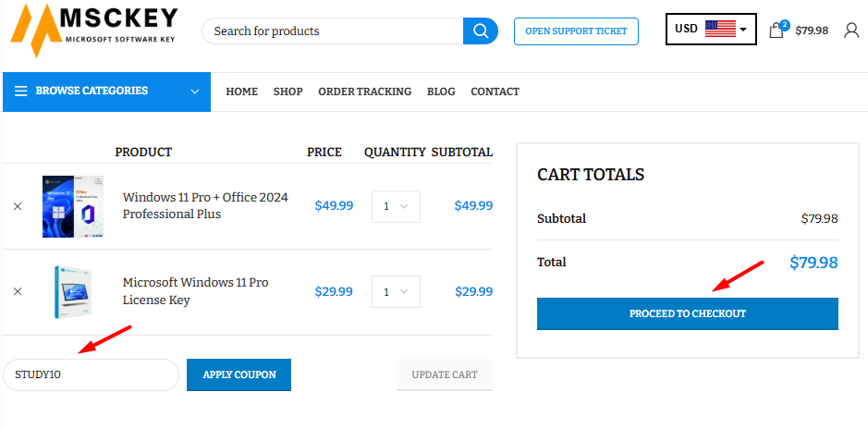The width and height of the screenshot is (868, 429).
Task: Open ORDER TRACKING page
Action: [365, 92]
